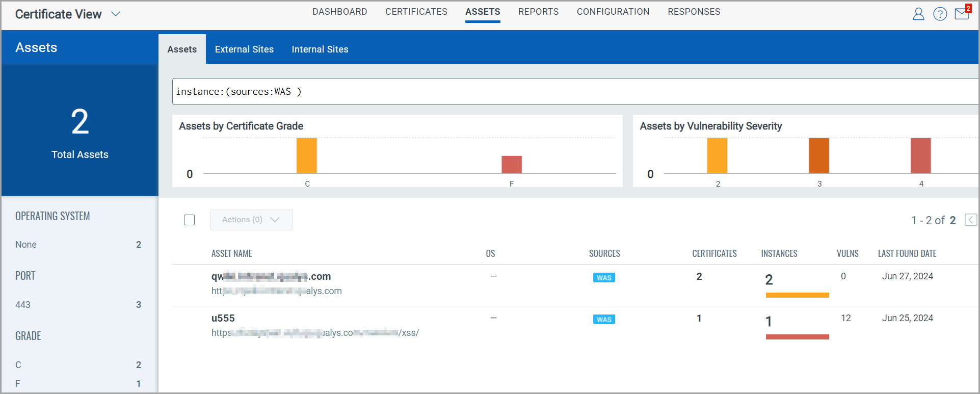Expand the Certificate View module dropdown

116,14
